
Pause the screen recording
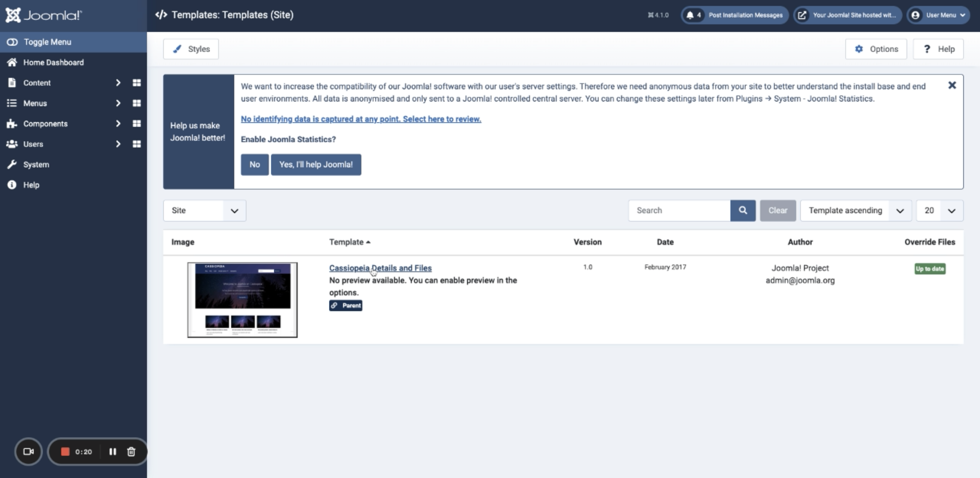[x=113, y=451]
